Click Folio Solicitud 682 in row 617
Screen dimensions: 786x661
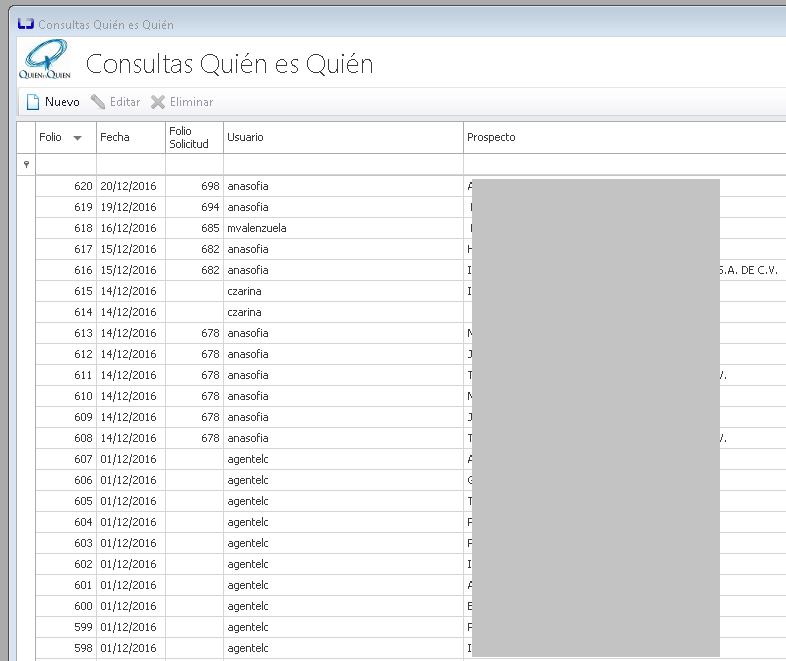tap(211, 249)
